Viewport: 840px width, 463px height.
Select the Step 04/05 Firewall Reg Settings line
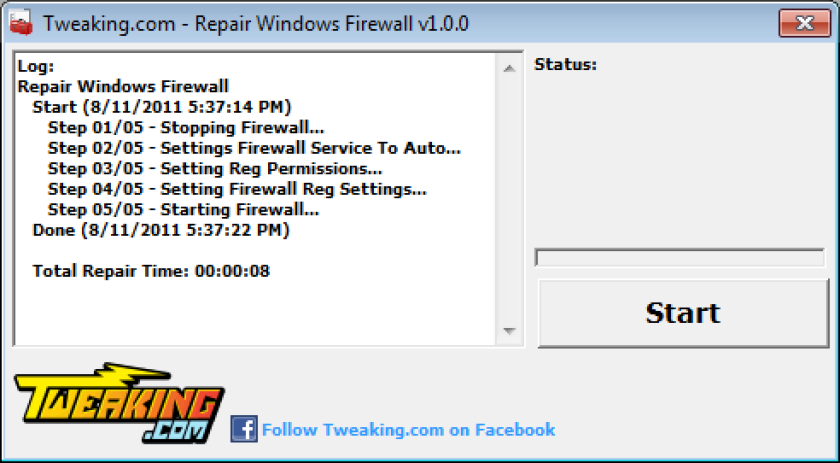(237, 189)
